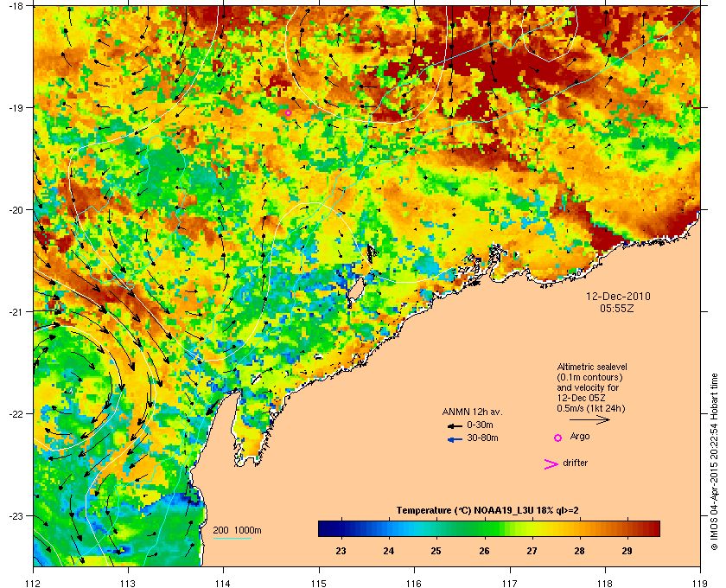Click the IMOS copyright timestamp text
This screenshot has width=726, height=588.
tap(714, 461)
